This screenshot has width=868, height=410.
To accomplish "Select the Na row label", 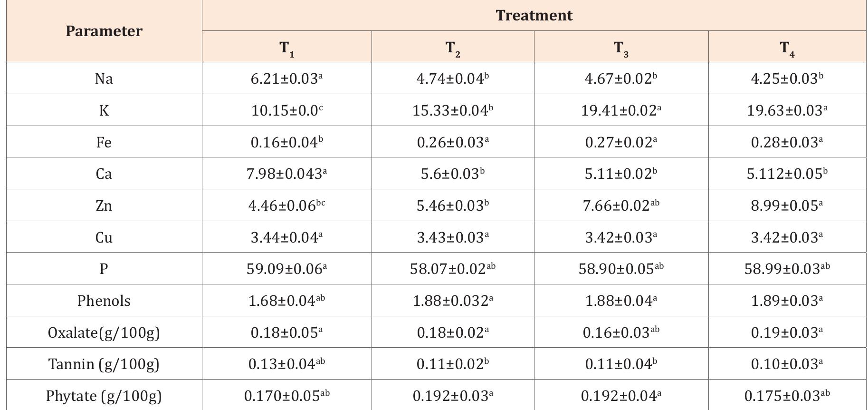I will click(104, 78).
